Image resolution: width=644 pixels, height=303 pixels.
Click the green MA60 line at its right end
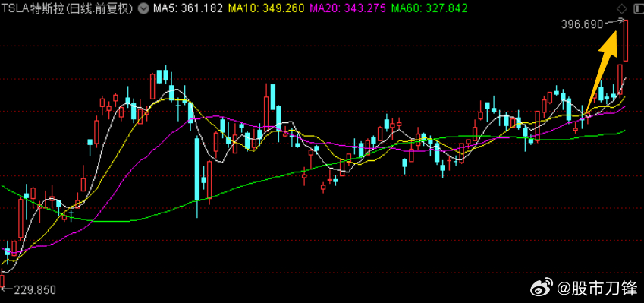point(623,131)
